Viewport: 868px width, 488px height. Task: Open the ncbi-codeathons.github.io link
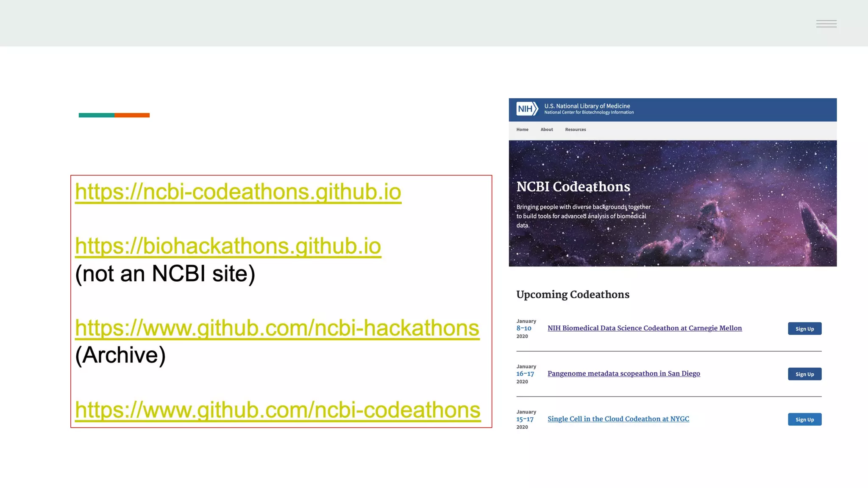238,192
